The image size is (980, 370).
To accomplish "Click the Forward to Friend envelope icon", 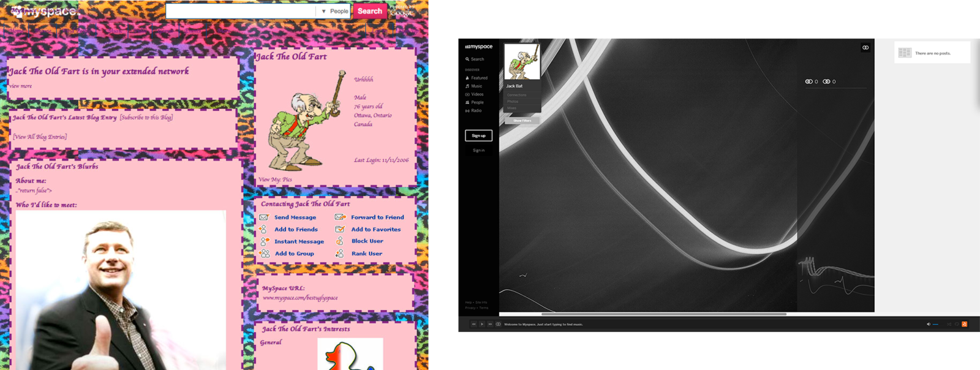I will tap(341, 217).
